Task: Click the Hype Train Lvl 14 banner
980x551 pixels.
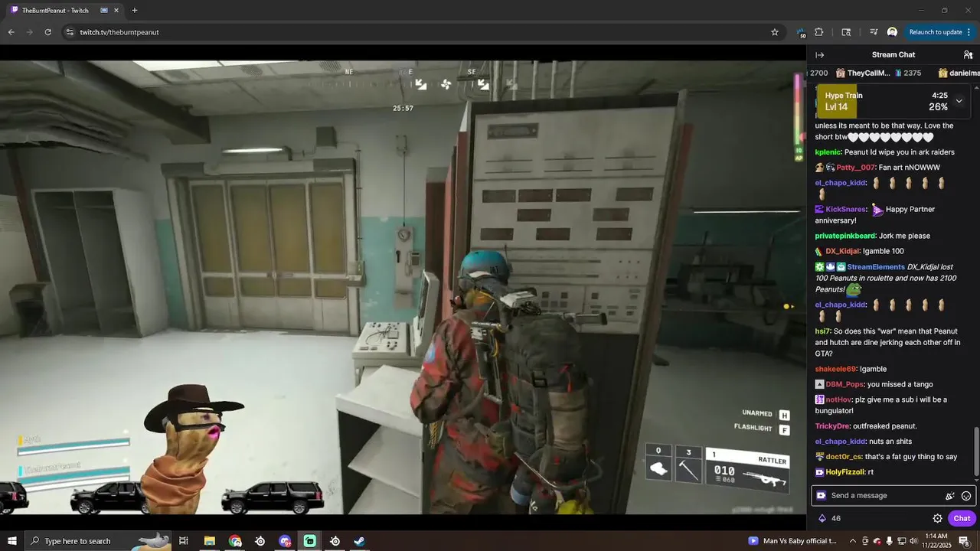Action: coord(893,101)
